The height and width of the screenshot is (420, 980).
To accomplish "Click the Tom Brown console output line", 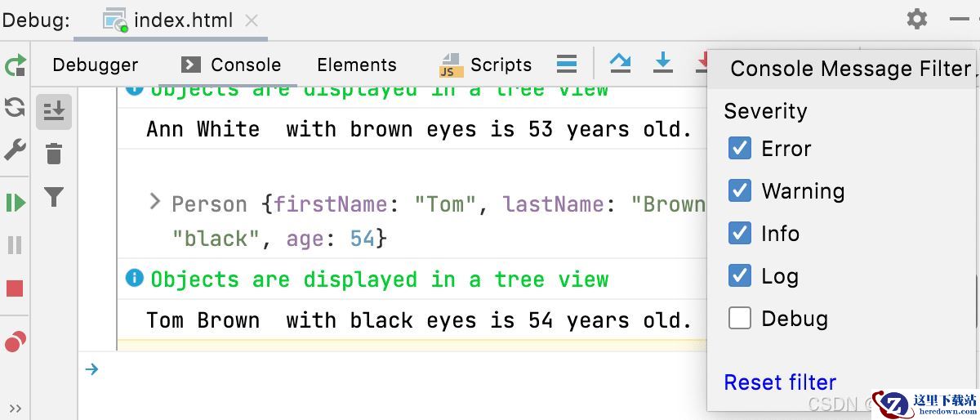I will (419, 320).
